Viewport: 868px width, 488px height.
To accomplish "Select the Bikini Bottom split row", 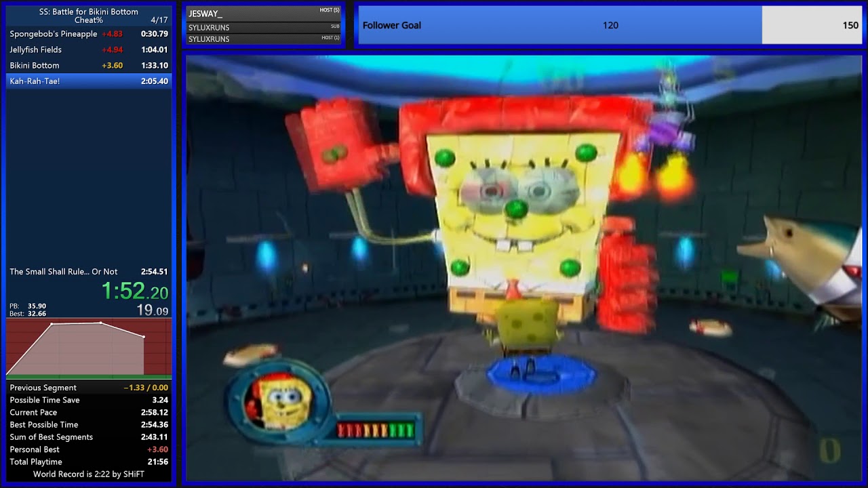I will [x=89, y=66].
